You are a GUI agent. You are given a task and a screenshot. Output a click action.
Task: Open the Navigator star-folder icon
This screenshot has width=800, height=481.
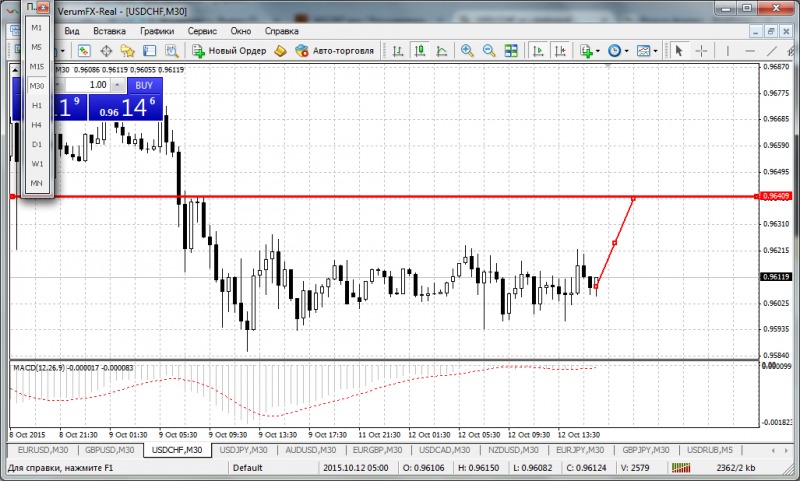click(127, 50)
